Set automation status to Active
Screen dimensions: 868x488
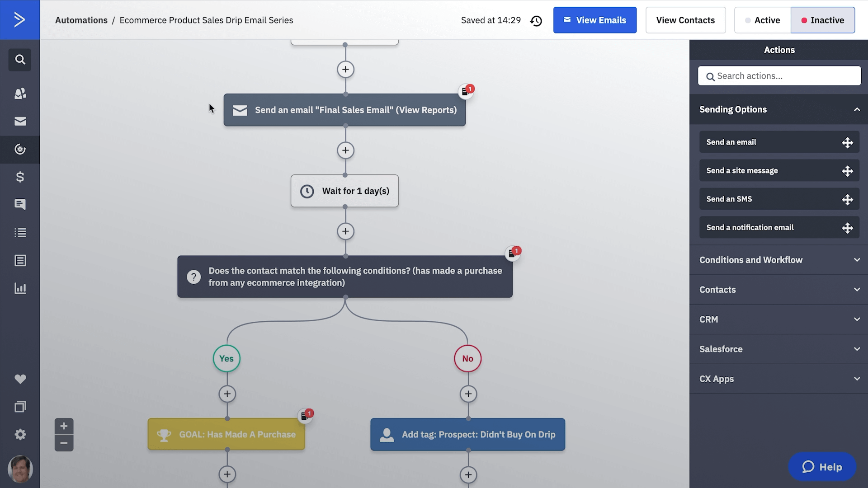coord(762,20)
